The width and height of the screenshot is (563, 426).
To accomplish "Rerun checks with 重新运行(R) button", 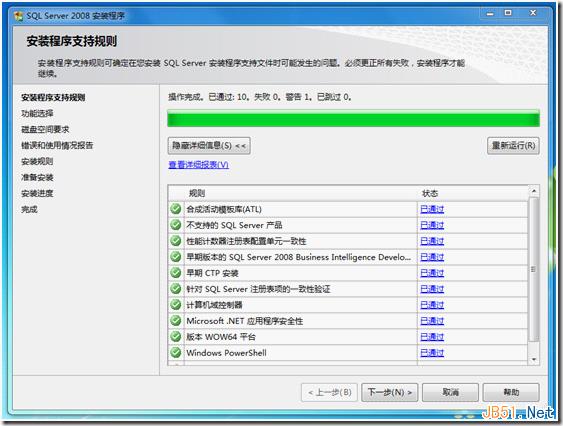I will 513,145.
